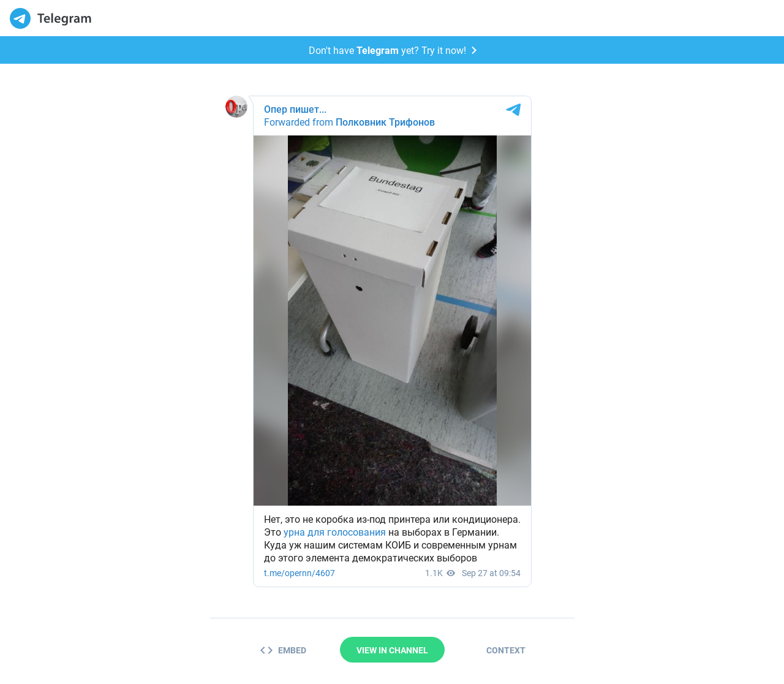Viewport: 784px width, 684px height.
Task: Open the t.me/opernn/4607 post link
Action: [300, 573]
